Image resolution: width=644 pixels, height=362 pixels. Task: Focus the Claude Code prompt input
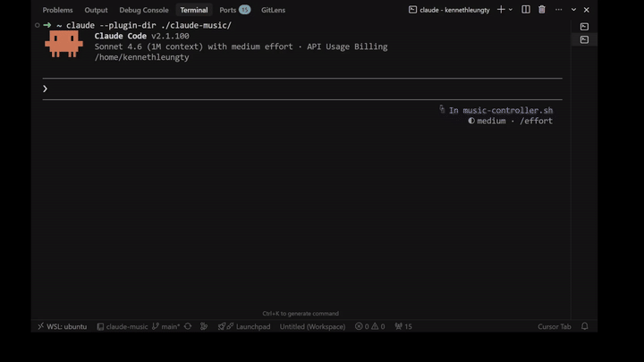coord(302,88)
